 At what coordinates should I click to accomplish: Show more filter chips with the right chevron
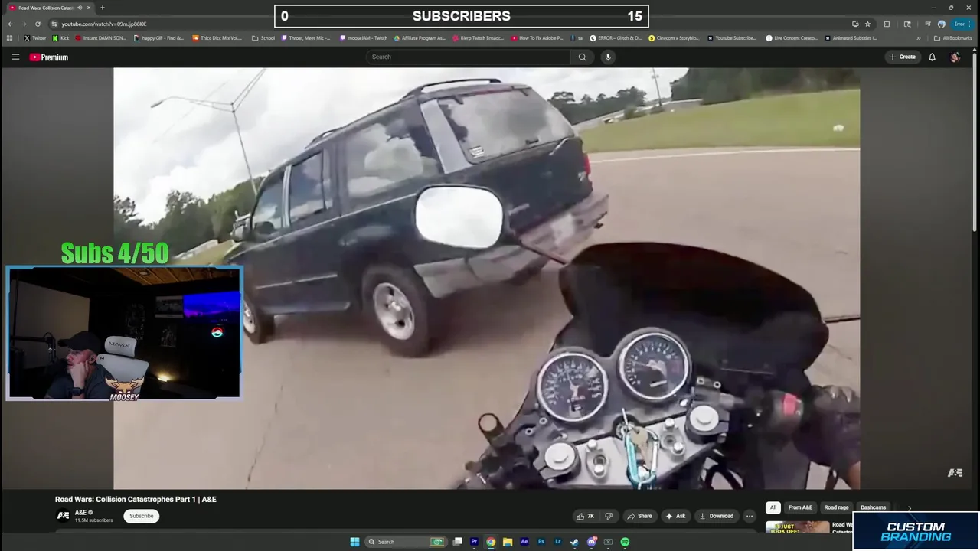pos(910,507)
